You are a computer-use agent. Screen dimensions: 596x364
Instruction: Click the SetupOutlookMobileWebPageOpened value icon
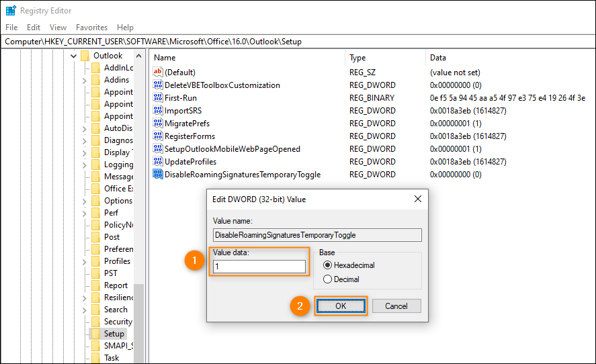(158, 148)
